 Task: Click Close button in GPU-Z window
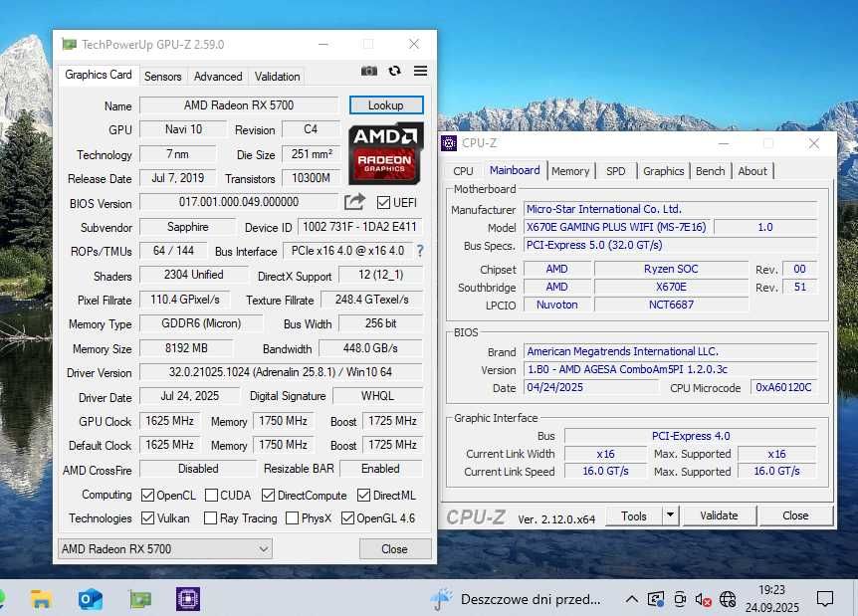pos(394,548)
